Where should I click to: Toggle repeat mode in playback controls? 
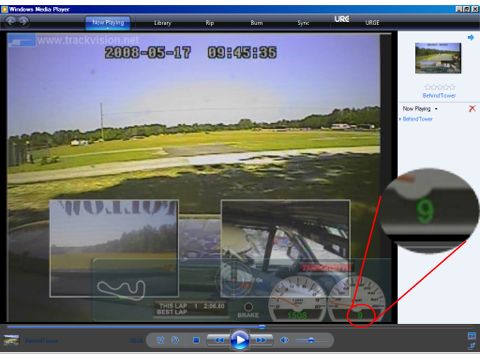coord(175,340)
